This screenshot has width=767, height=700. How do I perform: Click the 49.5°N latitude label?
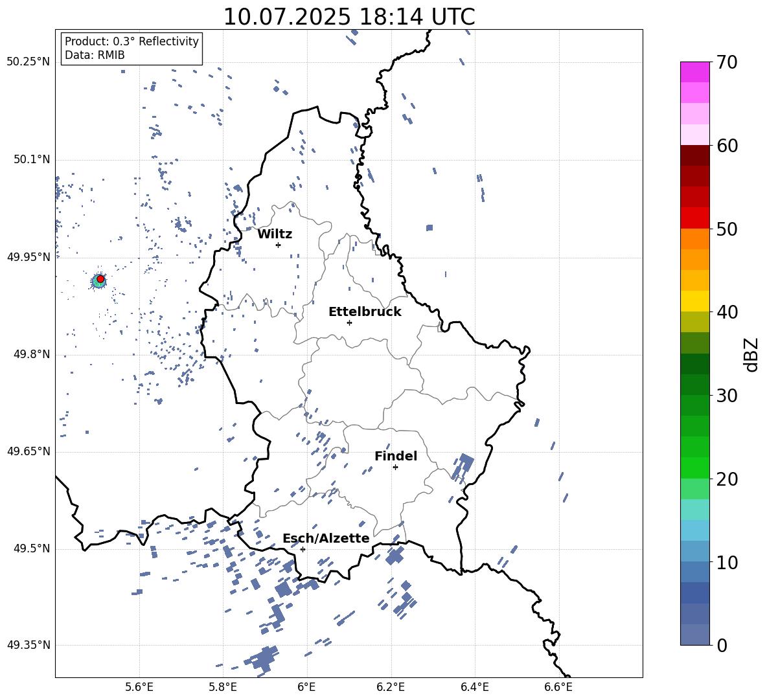coord(32,548)
